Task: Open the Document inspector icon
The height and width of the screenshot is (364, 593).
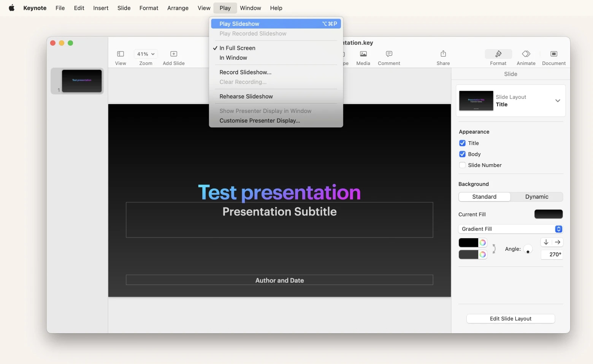Action: [x=554, y=54]
